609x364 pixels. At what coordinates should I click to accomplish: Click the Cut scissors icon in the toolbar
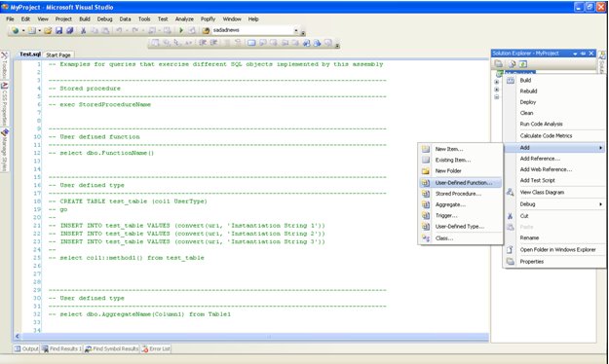coord(83,30)
